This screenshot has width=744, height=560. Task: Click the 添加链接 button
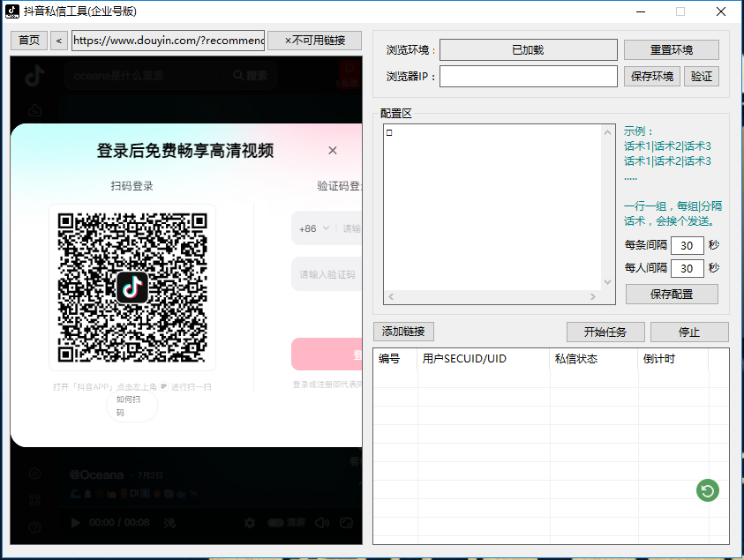coord(403,332)
